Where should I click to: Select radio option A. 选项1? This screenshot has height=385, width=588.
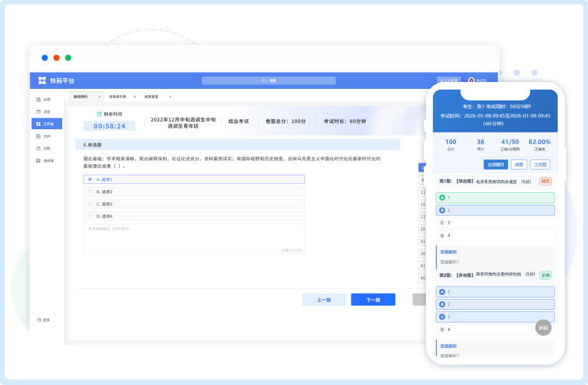point(90,179)
